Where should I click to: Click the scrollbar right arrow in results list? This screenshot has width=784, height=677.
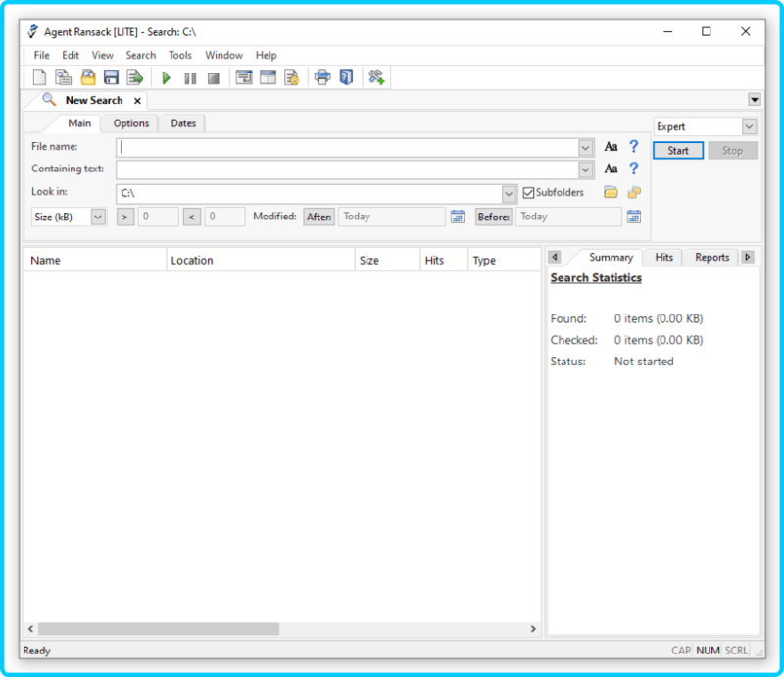pos(533,628)
